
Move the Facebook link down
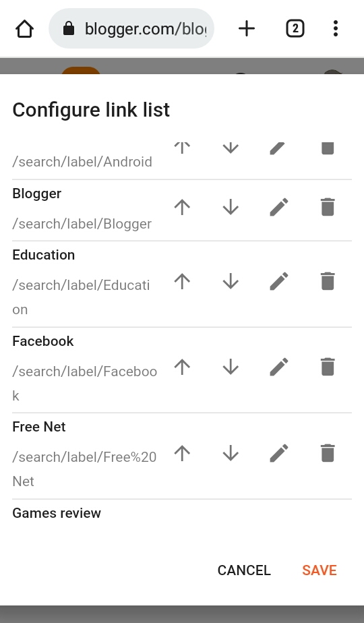[231, 367]
